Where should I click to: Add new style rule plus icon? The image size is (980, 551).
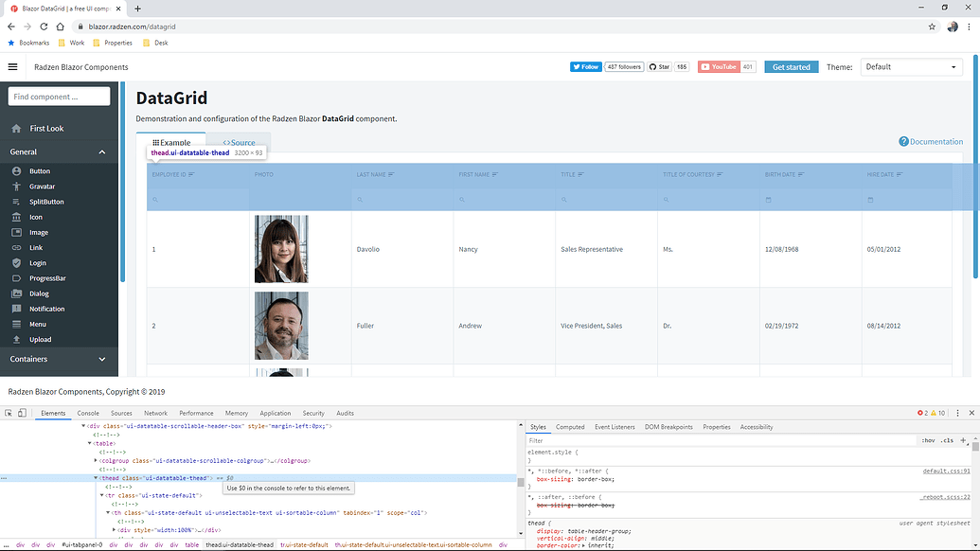(963, 440)
